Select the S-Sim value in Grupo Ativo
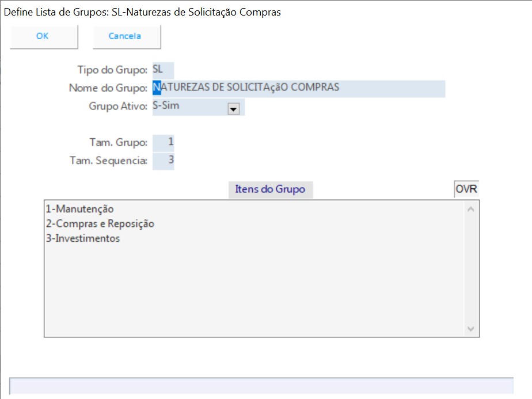The image size is (532, 399). [x=189, y=107]
